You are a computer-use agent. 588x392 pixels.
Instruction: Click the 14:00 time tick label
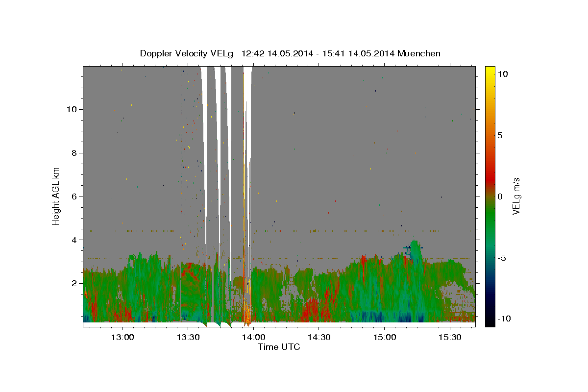(x=253, y=337)
